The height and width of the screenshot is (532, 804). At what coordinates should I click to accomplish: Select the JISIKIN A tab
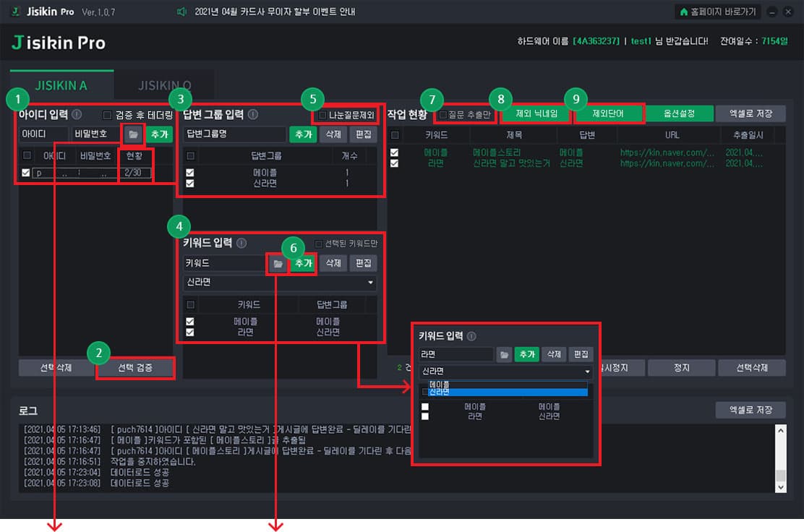tap(61, 85)
